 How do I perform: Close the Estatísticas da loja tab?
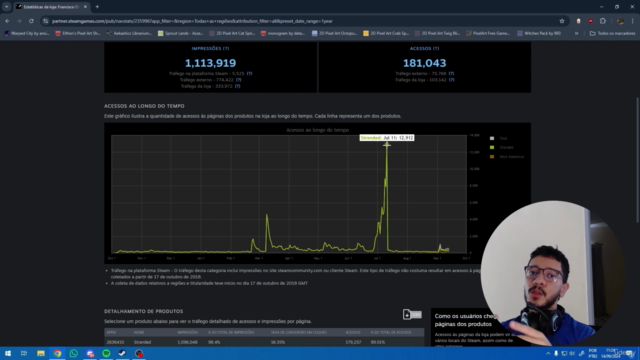pyautogui.click(x=85, y=7)
